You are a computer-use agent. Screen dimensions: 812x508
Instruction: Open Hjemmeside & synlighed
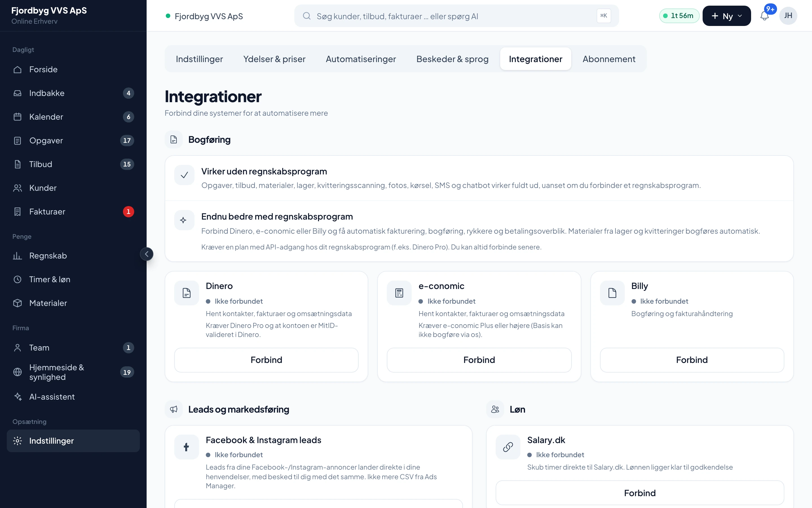click(73, 372)
